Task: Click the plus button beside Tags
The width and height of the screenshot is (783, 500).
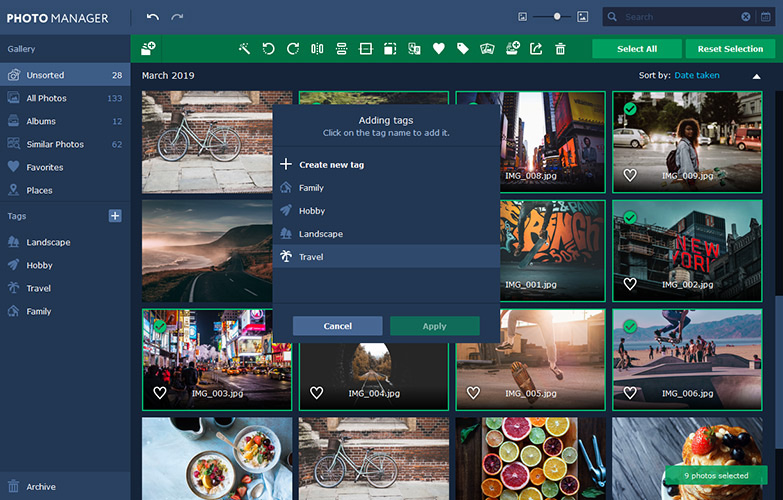Action: tap(115, 216)
